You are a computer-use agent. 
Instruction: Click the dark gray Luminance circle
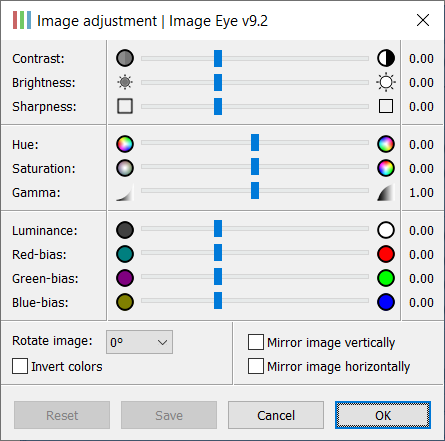[x=125, y=230]
